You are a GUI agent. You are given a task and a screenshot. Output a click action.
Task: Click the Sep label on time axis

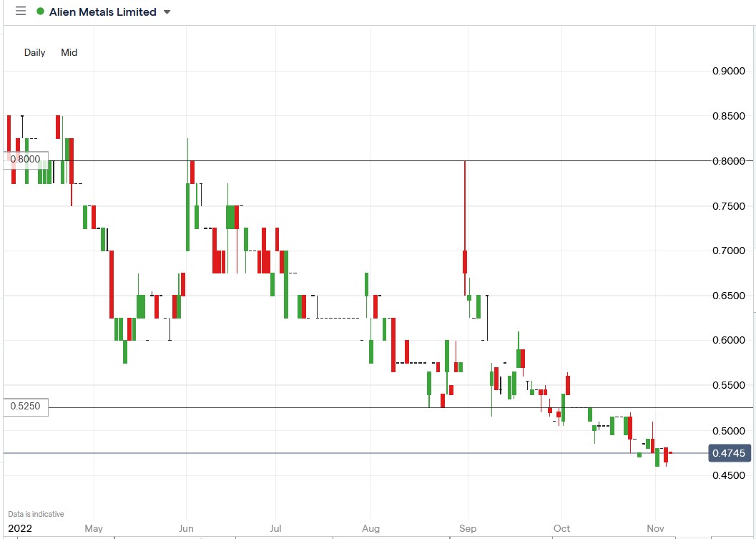click(467, 528)
